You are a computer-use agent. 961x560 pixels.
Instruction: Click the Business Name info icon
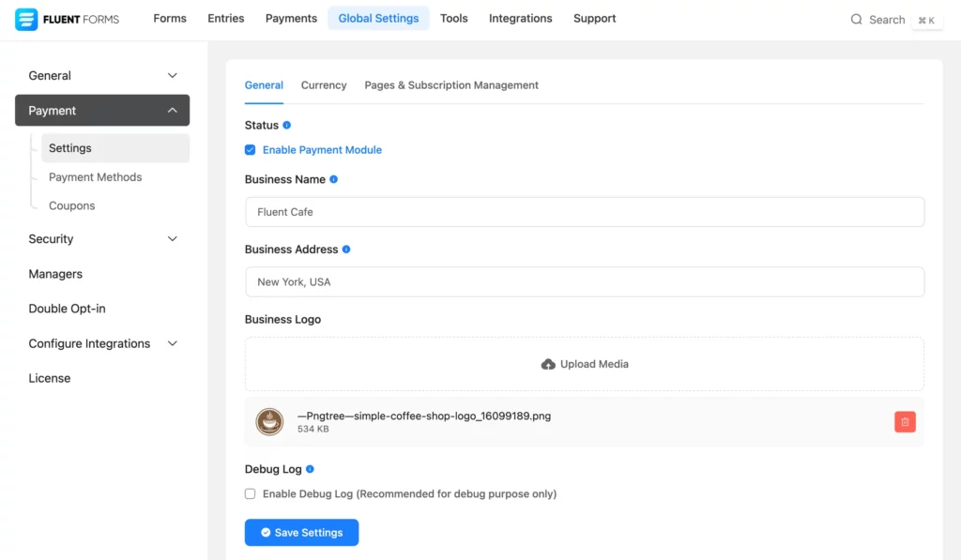click(333, 179)
